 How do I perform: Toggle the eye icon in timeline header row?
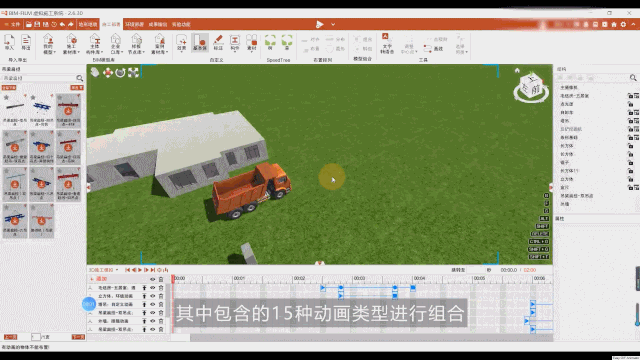[153, 279]
